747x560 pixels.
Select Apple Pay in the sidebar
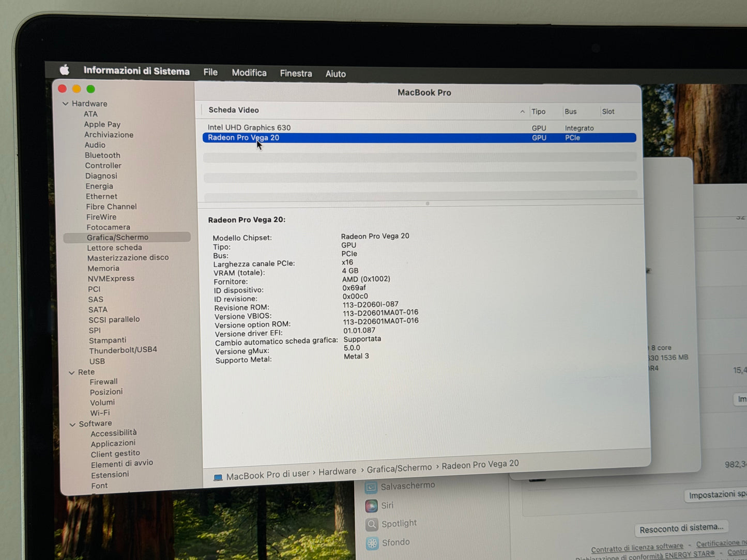(102, 125)
